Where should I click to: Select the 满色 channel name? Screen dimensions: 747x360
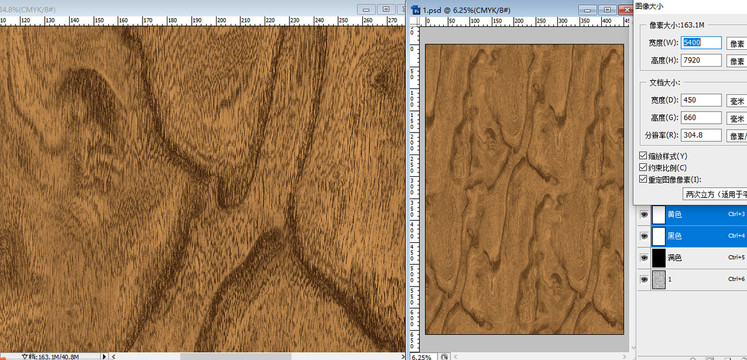[675, 258]
